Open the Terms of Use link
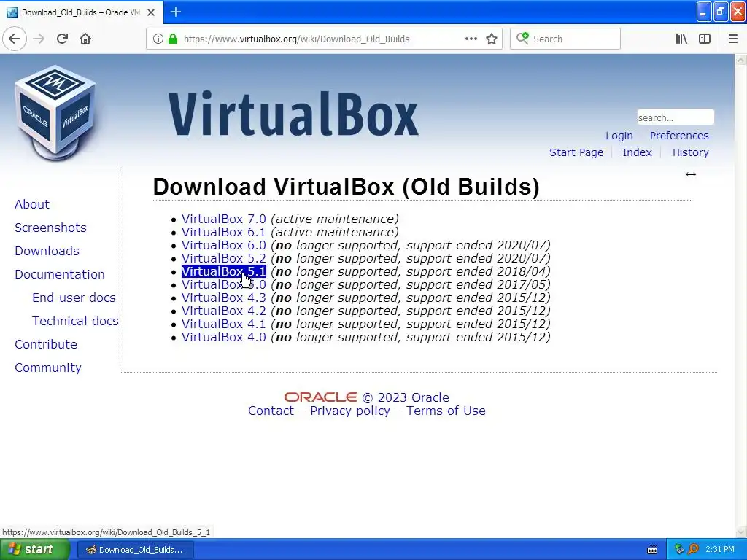 446,411
